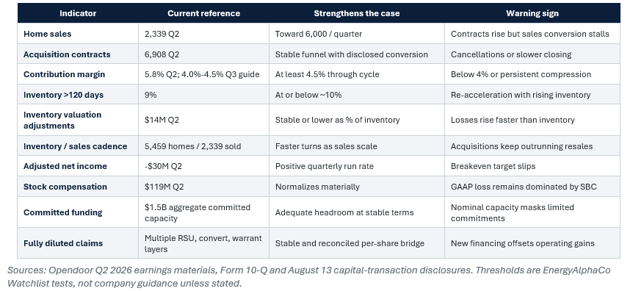Click the Sources footnote text
The width and height of the screenshot is (644, 291).
(x=309, y=276)
